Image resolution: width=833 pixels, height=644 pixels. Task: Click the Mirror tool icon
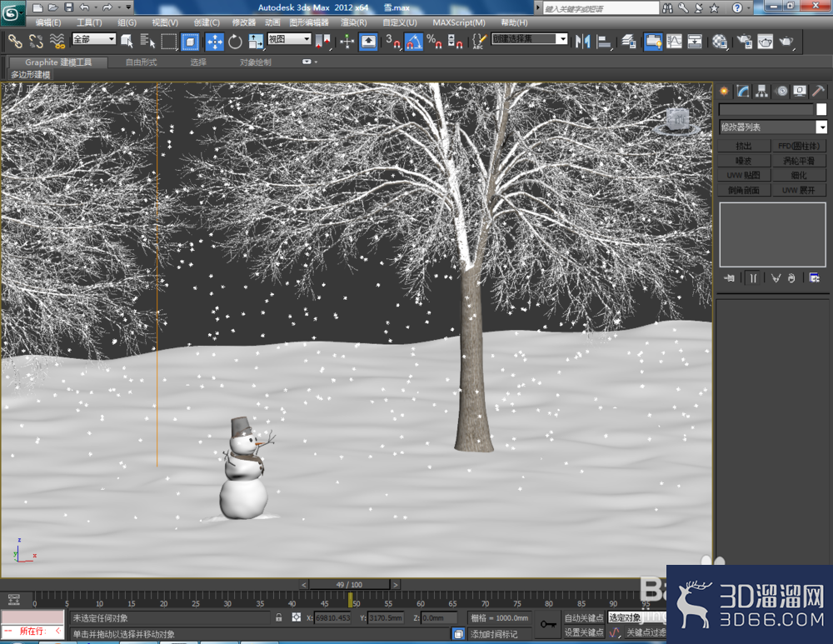coord(583,42)
